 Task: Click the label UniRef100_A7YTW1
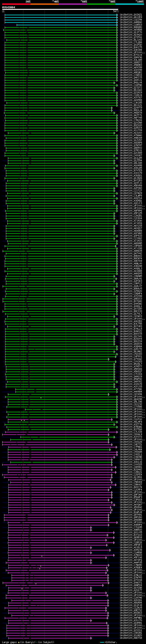coord(131,389)
